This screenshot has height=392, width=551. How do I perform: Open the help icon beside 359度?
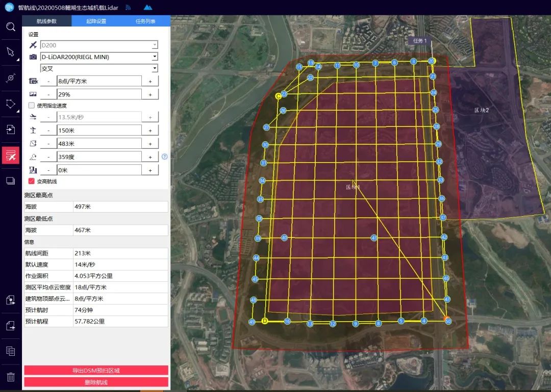(x=164, y=156)
